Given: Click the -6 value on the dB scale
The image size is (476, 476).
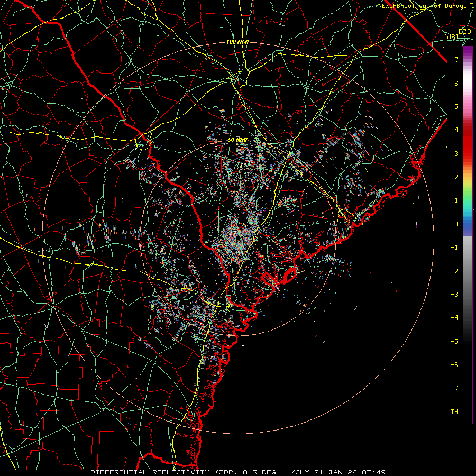Looking at the screenshot, I should (x=454, y=365).
